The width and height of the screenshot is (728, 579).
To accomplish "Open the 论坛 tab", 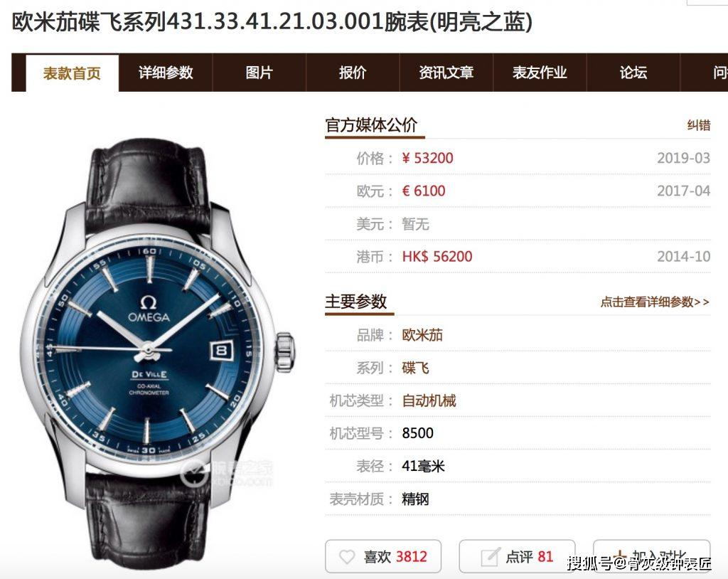I will [x=633, y=73].
